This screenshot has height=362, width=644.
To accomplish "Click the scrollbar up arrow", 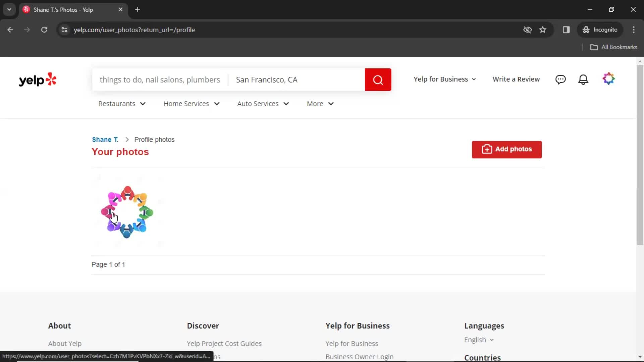I will tap(640, 61).
